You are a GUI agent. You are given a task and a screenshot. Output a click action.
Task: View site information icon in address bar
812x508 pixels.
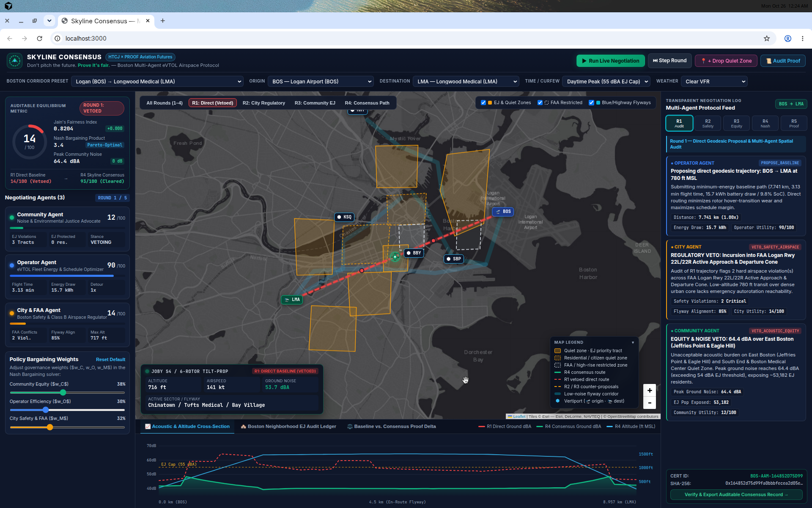pos(58,39)
